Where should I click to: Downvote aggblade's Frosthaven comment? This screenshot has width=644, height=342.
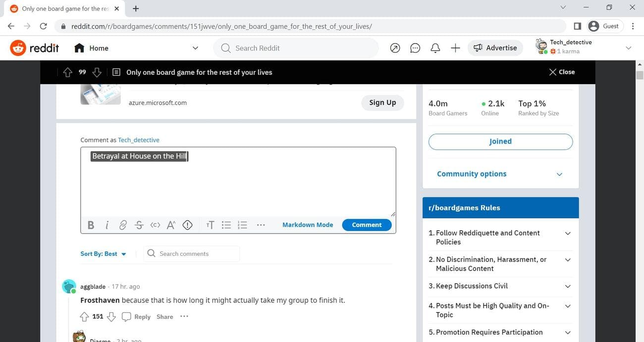pos(111,317)
